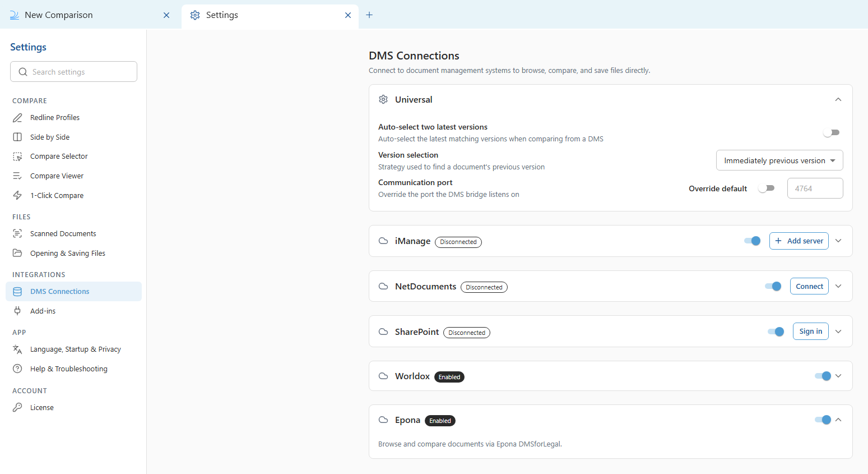Collapse the Universal section

click(838, 99)
